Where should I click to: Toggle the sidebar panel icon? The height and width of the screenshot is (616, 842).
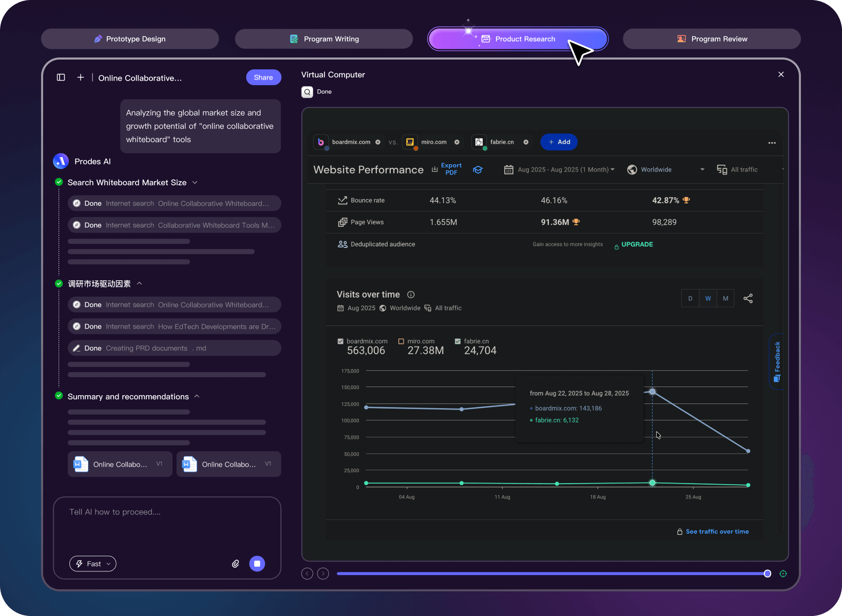click(61, 78)
